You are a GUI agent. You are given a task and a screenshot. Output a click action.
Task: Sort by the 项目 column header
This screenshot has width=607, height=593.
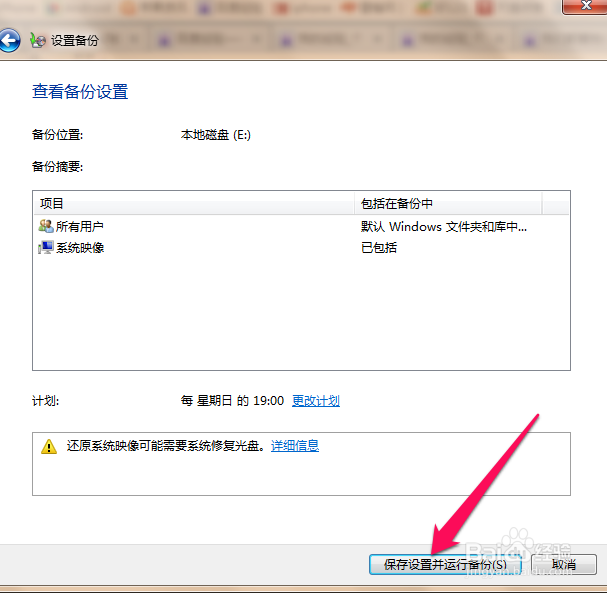click(194, 203)
